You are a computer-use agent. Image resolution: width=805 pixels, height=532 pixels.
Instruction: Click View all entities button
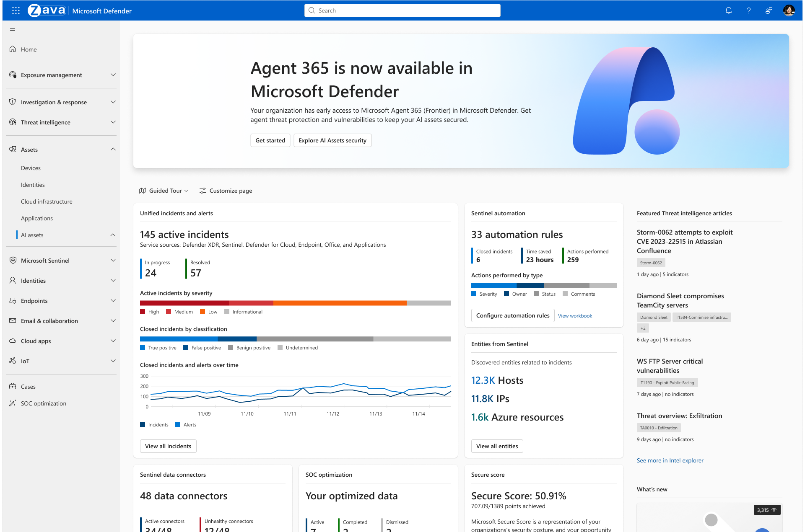point(497,446)
